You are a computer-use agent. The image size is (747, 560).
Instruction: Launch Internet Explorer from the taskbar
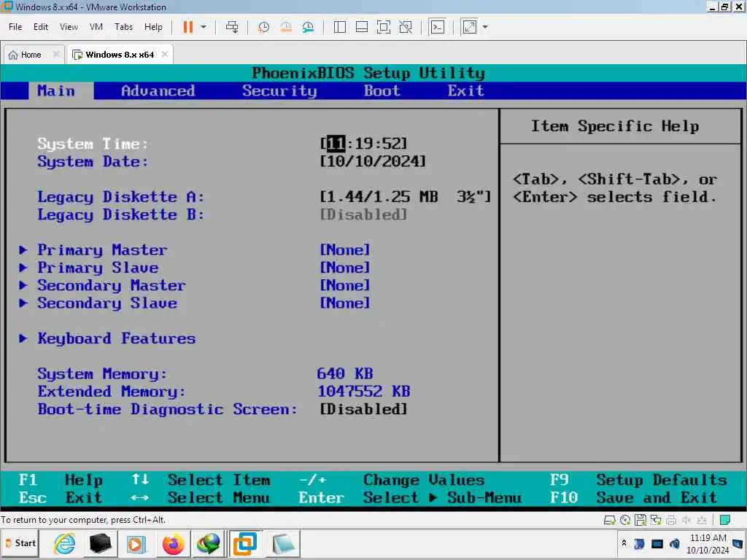click(x=64, y=544)
